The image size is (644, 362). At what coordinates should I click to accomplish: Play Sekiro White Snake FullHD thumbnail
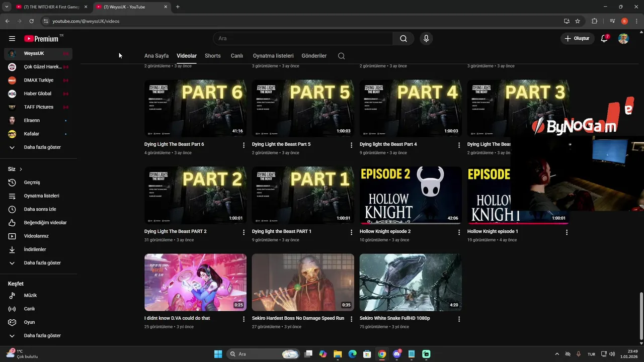tap(411, 282)
